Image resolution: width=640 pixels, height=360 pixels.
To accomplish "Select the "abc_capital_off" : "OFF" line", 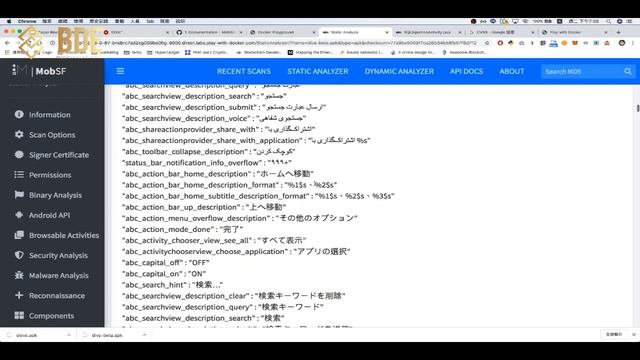I will tap(165, 262).
